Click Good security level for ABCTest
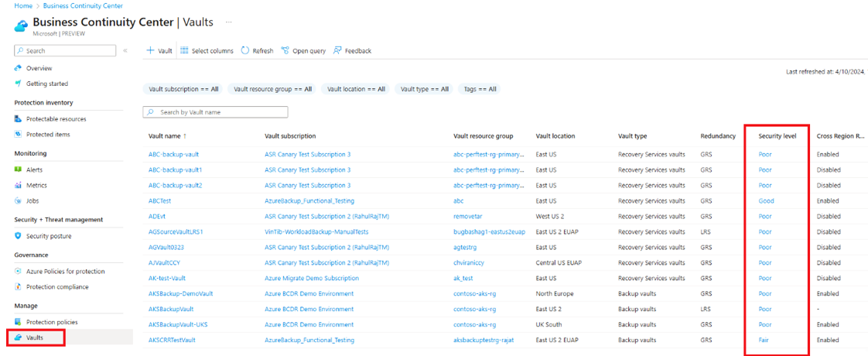868x356 pixels. [x=766, y=201]
